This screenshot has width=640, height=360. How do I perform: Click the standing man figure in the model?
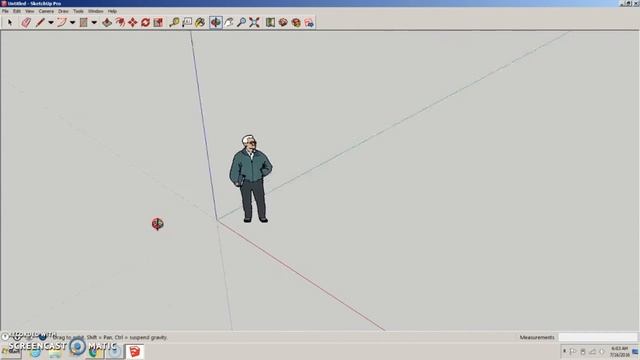(x=250, y=179)
